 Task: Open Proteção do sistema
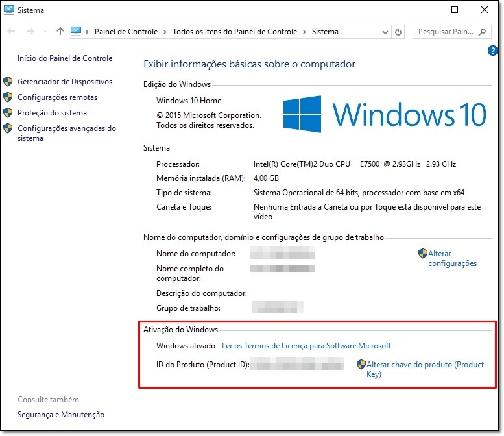click(x=52, y=113)
